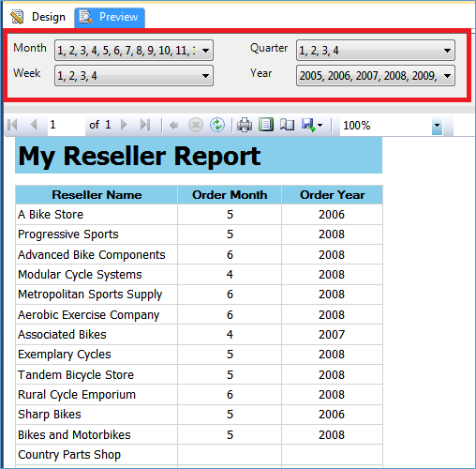Viewport: 476px width, 469px height.
Task: Click order year 2006 for A Bike Store
Action: 332,215
